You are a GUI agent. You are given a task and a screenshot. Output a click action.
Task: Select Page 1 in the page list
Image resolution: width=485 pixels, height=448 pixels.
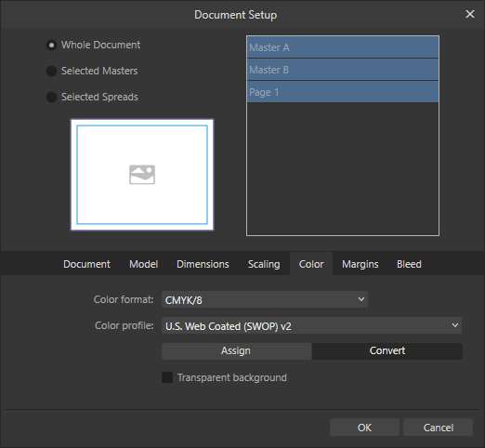tap(343, 92)
